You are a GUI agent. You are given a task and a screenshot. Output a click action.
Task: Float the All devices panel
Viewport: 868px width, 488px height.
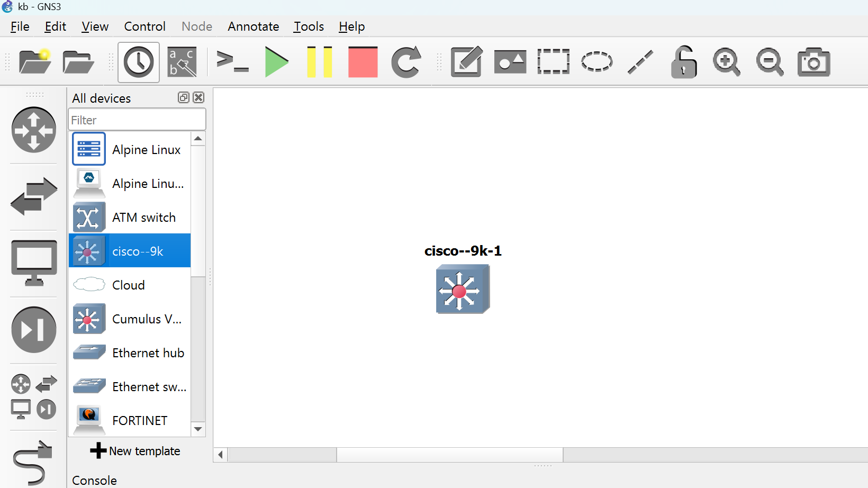[x=183, y=97]
